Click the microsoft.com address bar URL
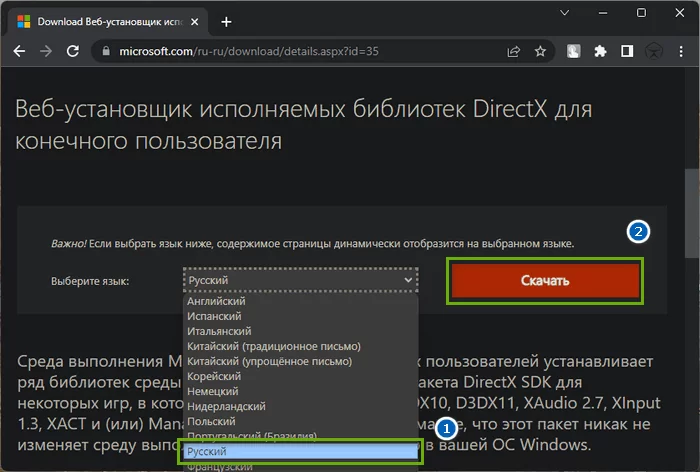Screen dimensions: 700x472 (x=250, y=51)
